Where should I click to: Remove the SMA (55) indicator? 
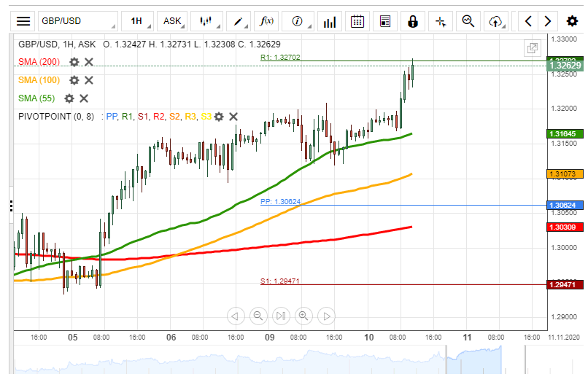(84, 98)
